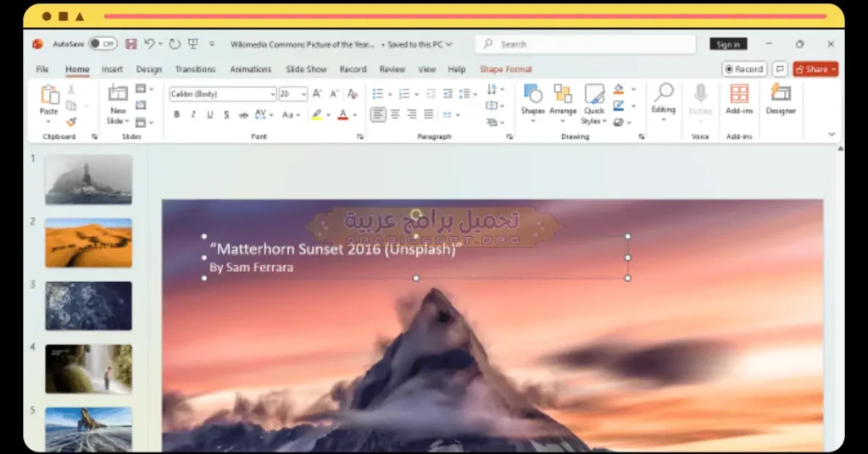Screen dimensions: 868x454
Task: Clear all formatting icon
Action: pyautogui.click(x=352, y=94)
